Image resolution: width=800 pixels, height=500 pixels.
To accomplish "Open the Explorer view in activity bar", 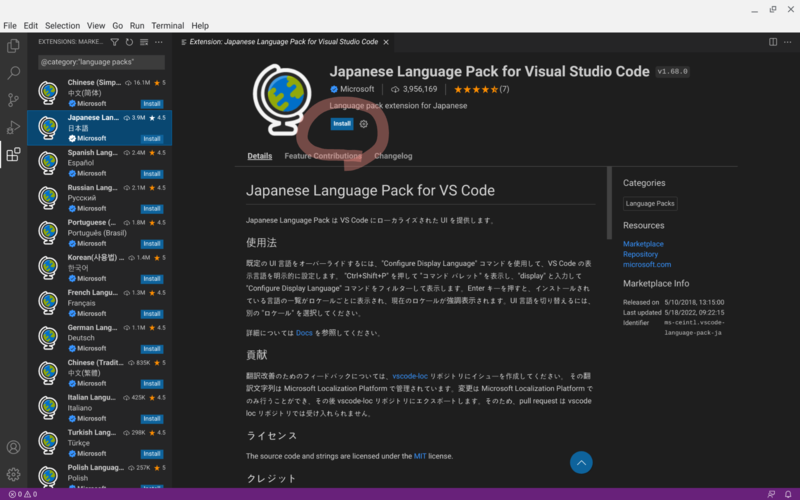I will (x=13, y=46).
